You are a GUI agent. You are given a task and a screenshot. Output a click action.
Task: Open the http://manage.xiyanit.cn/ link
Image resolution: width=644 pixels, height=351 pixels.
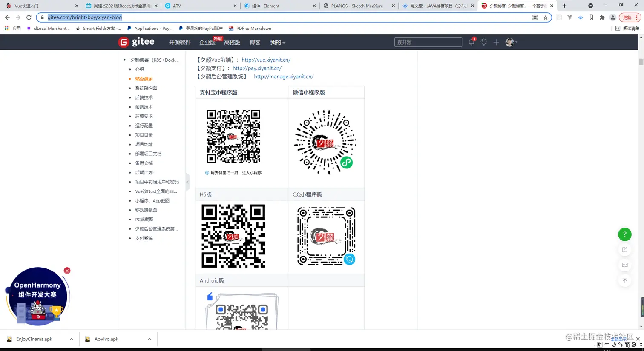pyautogui.click(x=284, y=77)
